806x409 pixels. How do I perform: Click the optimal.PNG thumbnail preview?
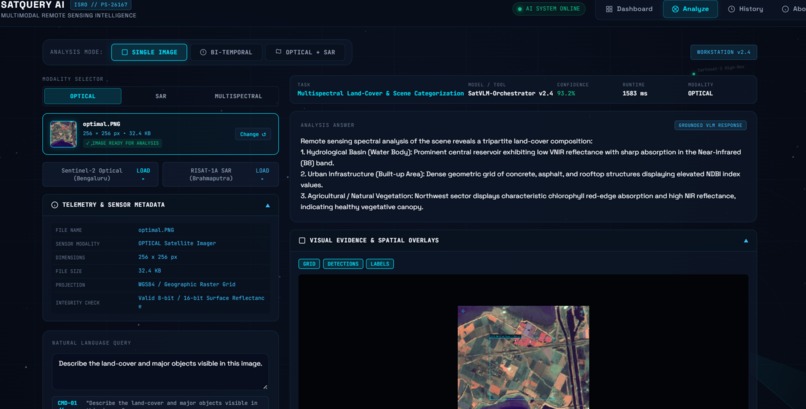pyautogui.click(x=63, y=134)
